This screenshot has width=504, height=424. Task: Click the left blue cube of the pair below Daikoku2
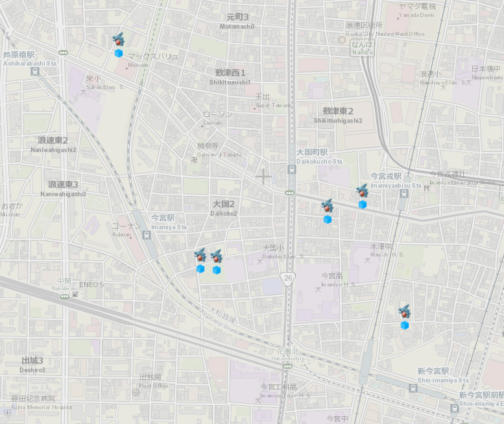[200, 269]
